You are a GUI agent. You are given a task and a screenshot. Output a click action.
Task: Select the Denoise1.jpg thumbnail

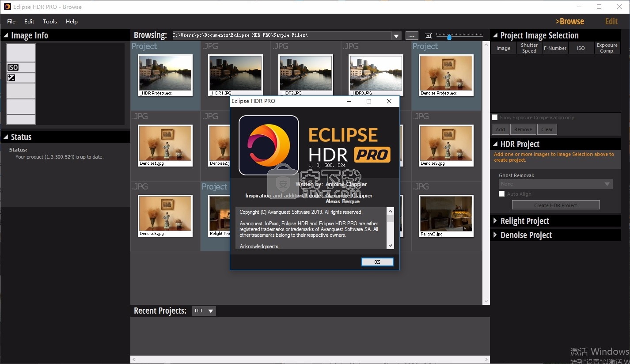coord(165,145)
